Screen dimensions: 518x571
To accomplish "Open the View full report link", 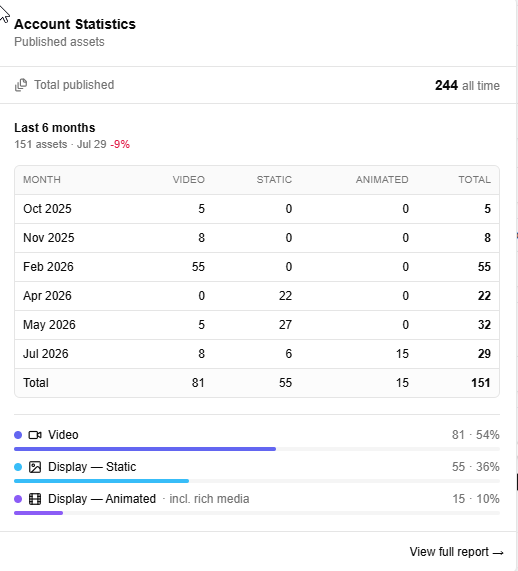I will [456, 552].
